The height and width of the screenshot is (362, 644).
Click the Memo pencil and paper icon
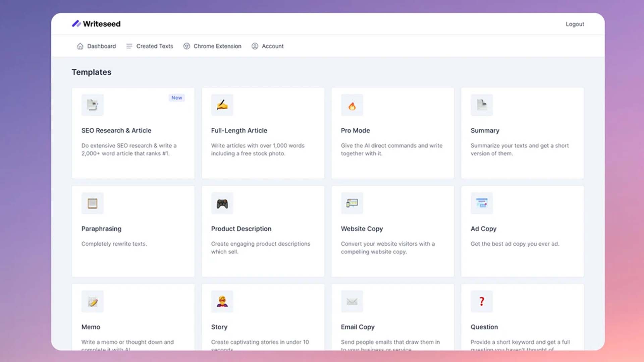(x=92, y=301)
